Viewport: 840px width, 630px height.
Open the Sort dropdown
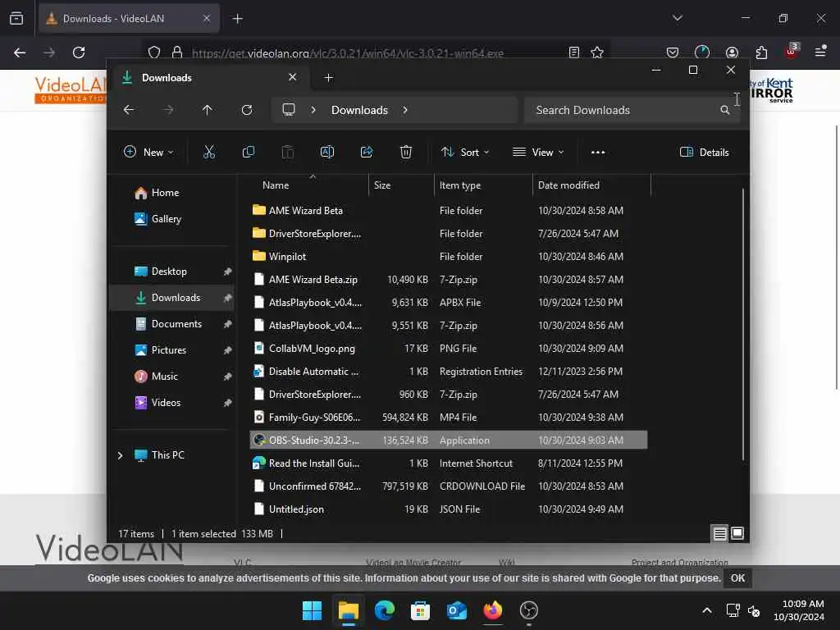465,152
